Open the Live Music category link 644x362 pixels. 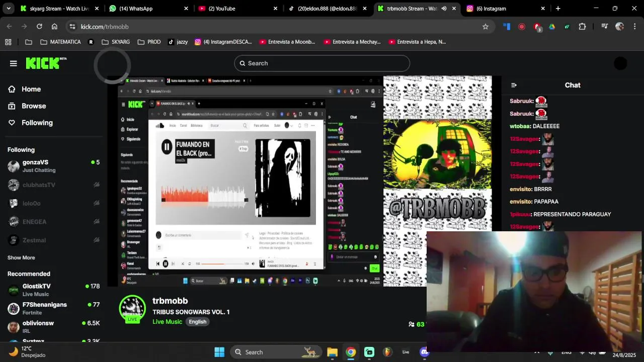pos(167,322)
